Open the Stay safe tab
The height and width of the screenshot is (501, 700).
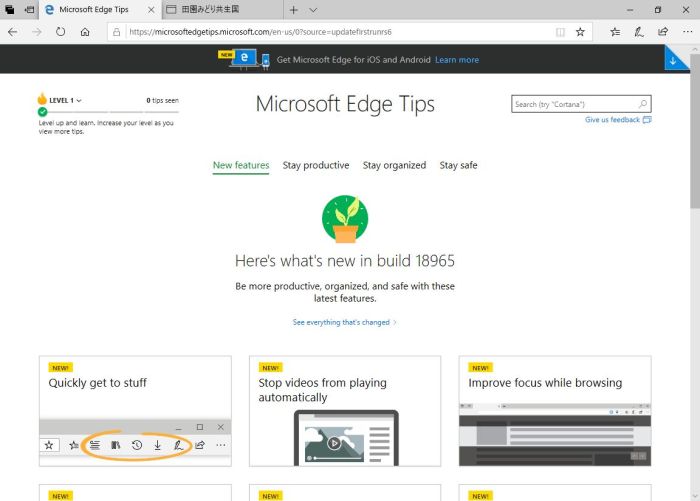458,165
